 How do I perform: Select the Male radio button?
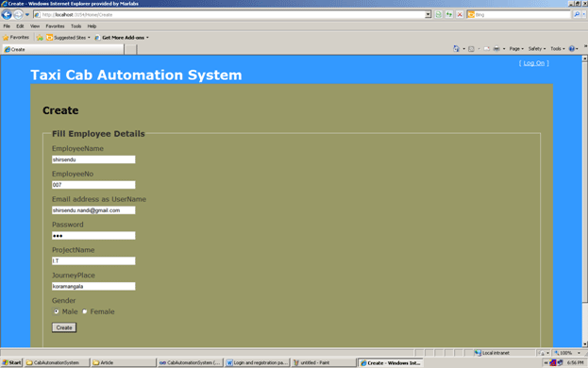[x=57, y=311]
